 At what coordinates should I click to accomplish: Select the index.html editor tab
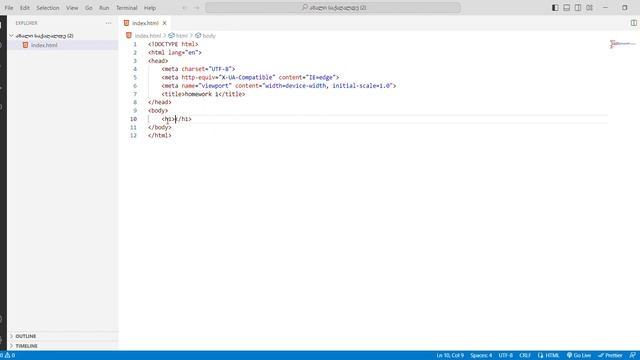145,23
